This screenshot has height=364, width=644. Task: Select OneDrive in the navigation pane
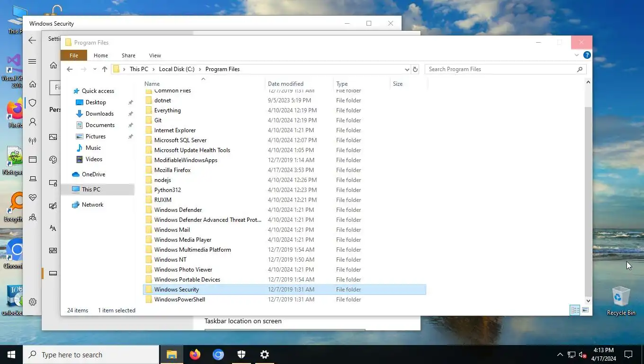coord(93,174)
